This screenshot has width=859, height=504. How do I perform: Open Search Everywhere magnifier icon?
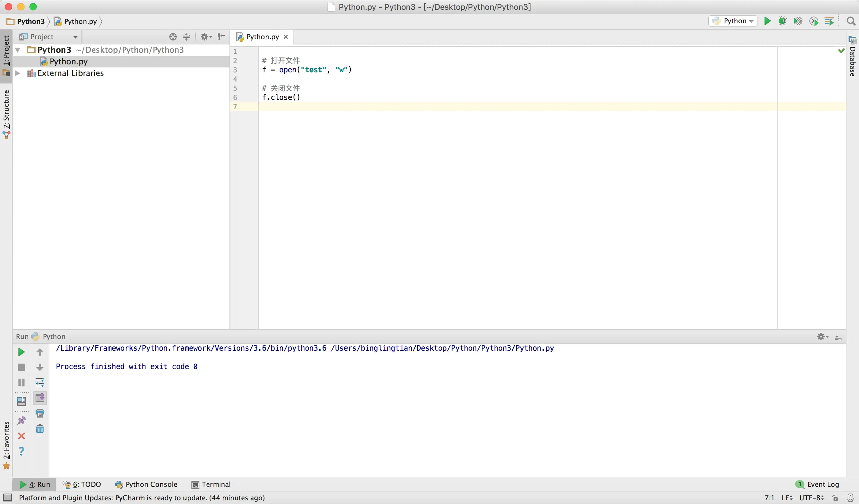pyautogui.click(x=851, y=21)
